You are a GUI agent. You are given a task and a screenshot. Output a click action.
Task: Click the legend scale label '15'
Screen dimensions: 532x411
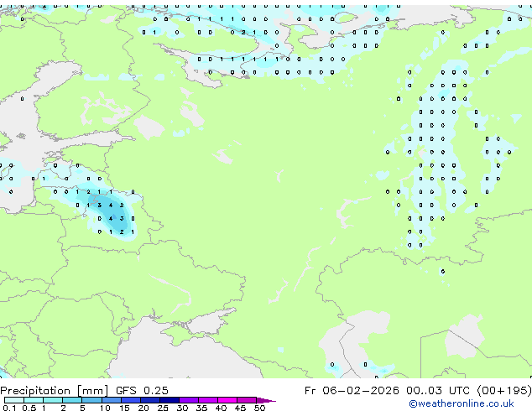124,408
